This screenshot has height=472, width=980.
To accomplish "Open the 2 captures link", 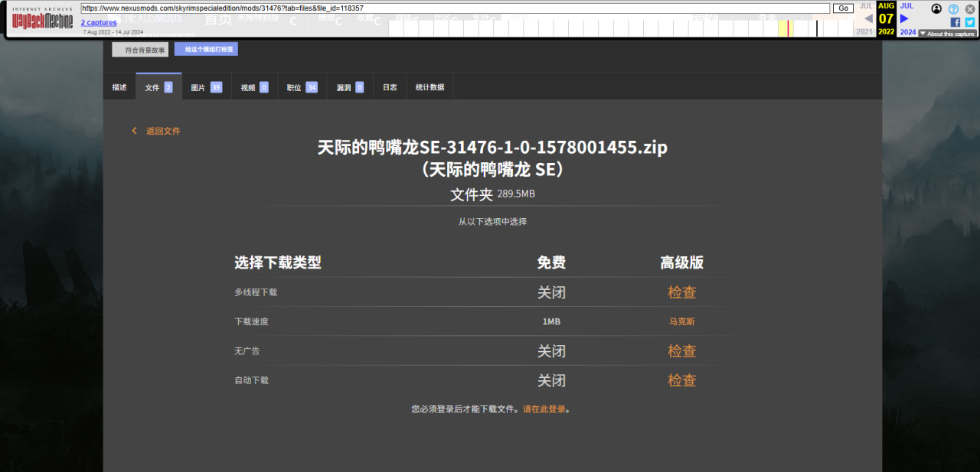I will (x=99, y=23).
